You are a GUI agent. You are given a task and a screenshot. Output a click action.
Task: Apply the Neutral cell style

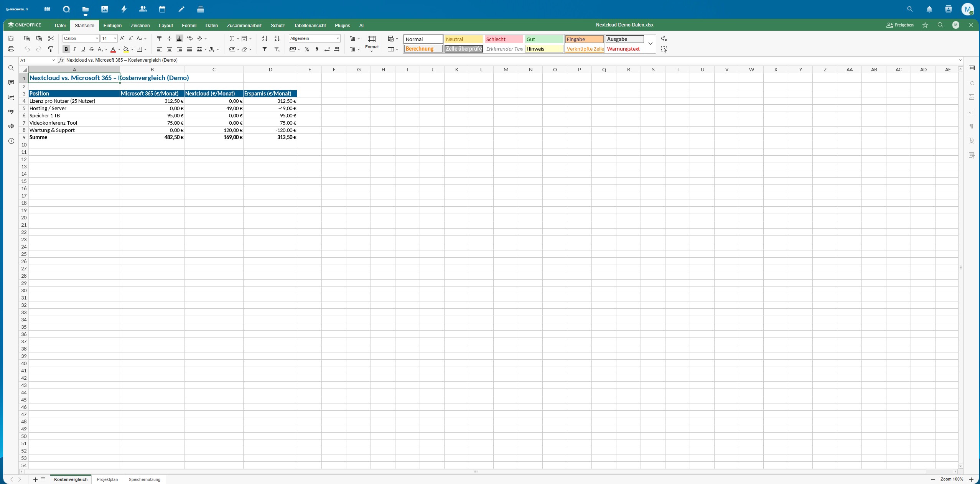pyautogui.click(x=463, y=39)
